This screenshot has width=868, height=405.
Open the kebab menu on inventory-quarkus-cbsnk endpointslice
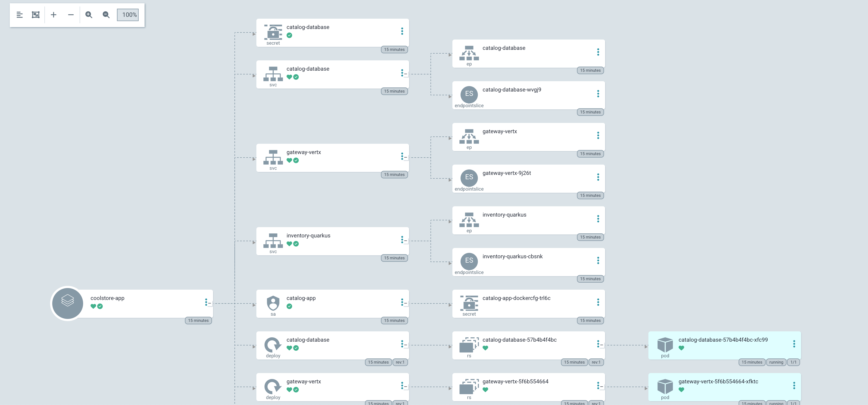tap(598, 260)
